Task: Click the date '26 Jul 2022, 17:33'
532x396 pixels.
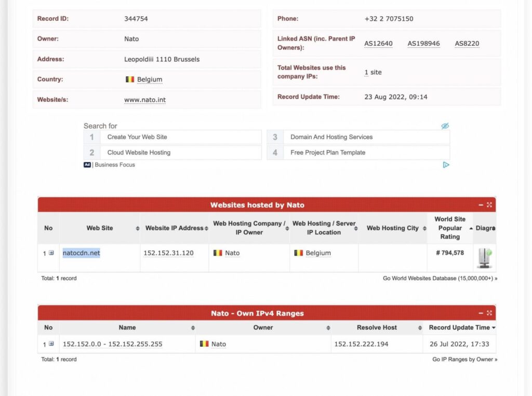Action: click(x=459, y=344)
